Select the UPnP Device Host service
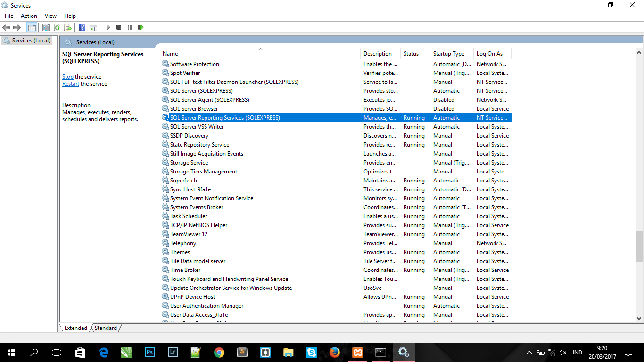Image resolution: width=644 pixels, height=362 pixels. (x=336, y=297)
